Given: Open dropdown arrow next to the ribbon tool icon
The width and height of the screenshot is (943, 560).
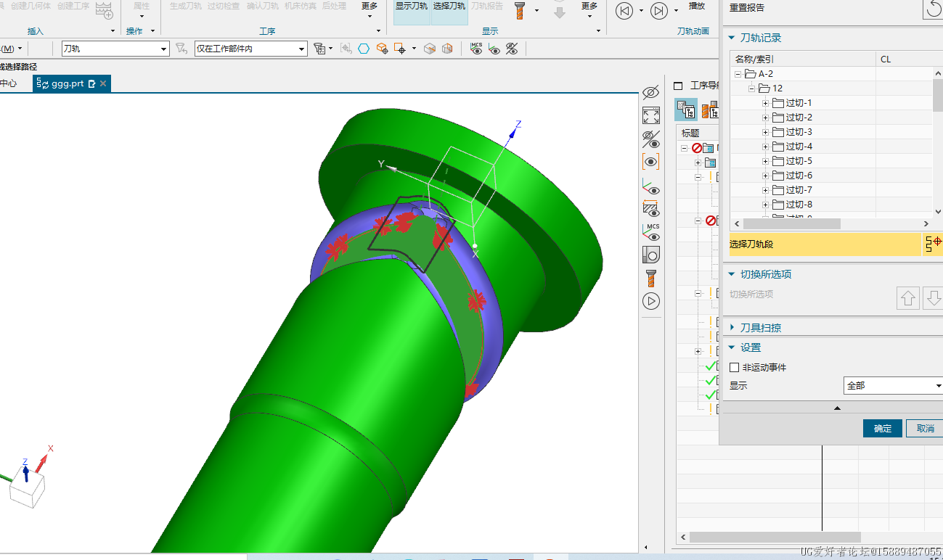Looking at the screenshot, I should [x=536, y=11].
